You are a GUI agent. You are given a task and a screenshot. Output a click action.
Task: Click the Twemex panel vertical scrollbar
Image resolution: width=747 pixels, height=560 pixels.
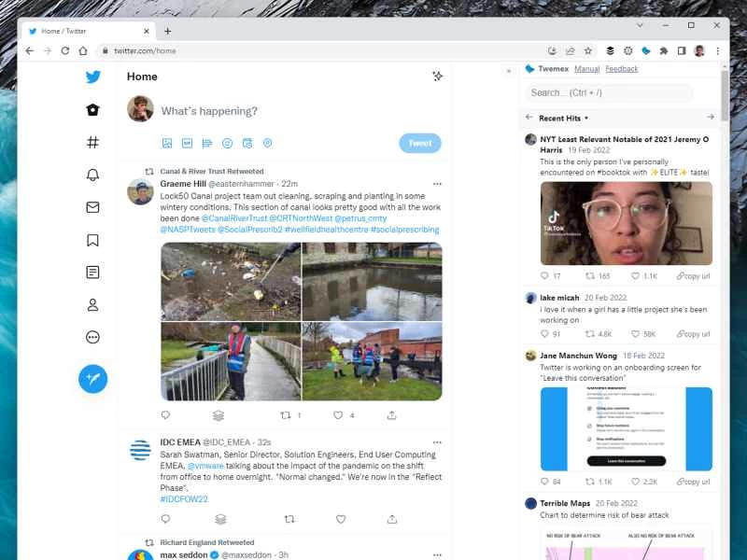coord(725,103)
